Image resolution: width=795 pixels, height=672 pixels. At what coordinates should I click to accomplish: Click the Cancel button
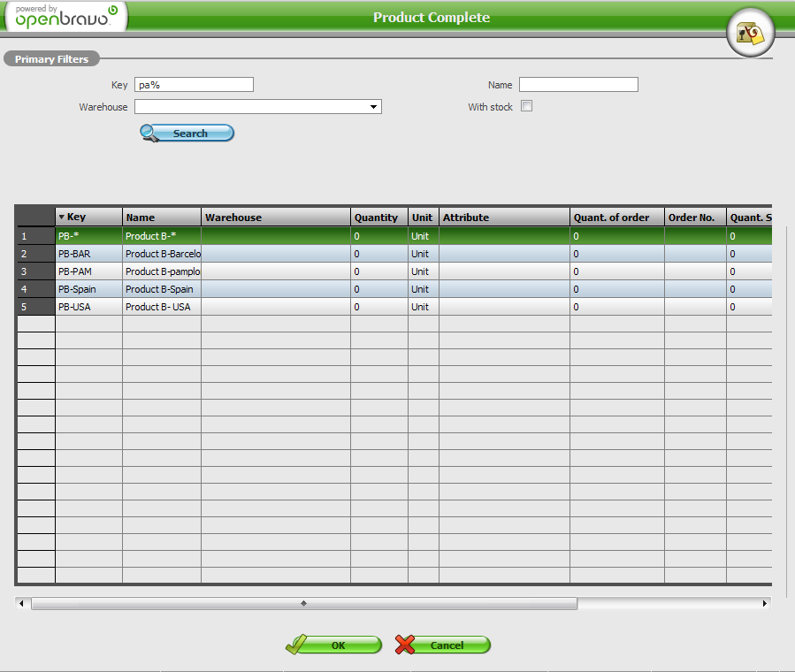pyautogui.click(x=443, y=645)
